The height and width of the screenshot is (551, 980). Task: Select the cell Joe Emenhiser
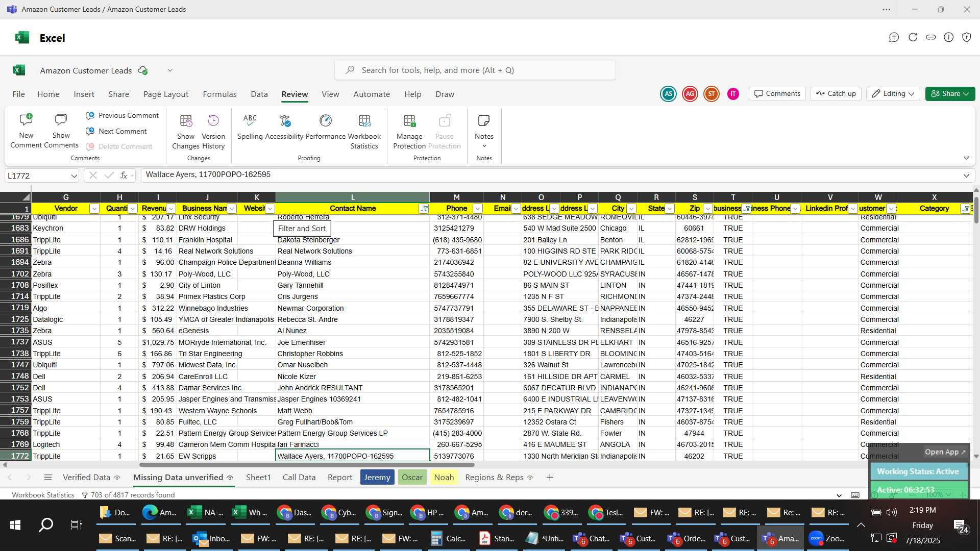pyautogui.click(x=353, y=342)
